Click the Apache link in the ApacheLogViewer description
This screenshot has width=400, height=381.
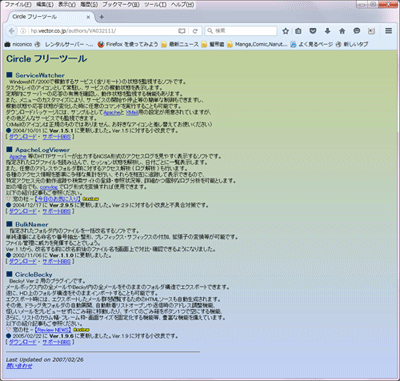point(18,156)
